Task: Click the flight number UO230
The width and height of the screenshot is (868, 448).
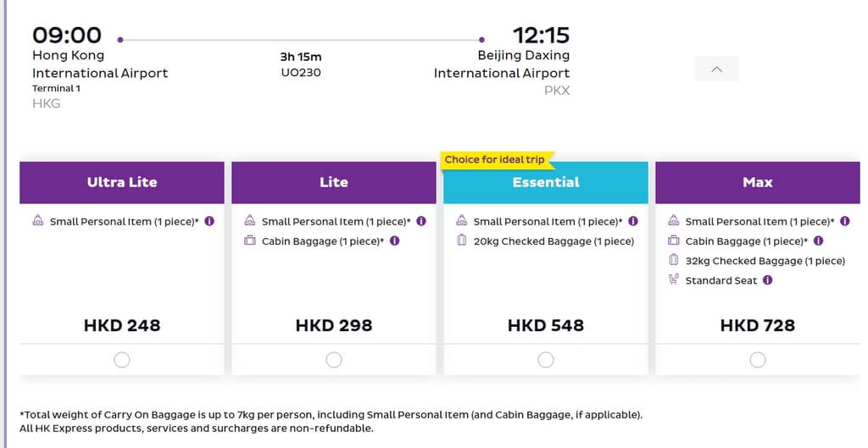Action: (x=301, y=73)
